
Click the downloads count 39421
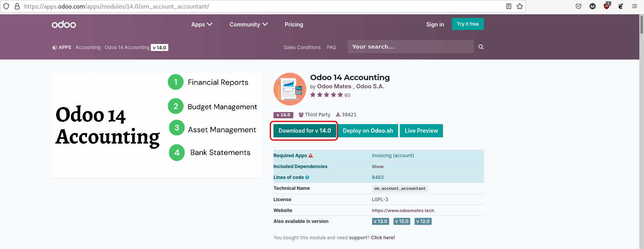point(346,115)
